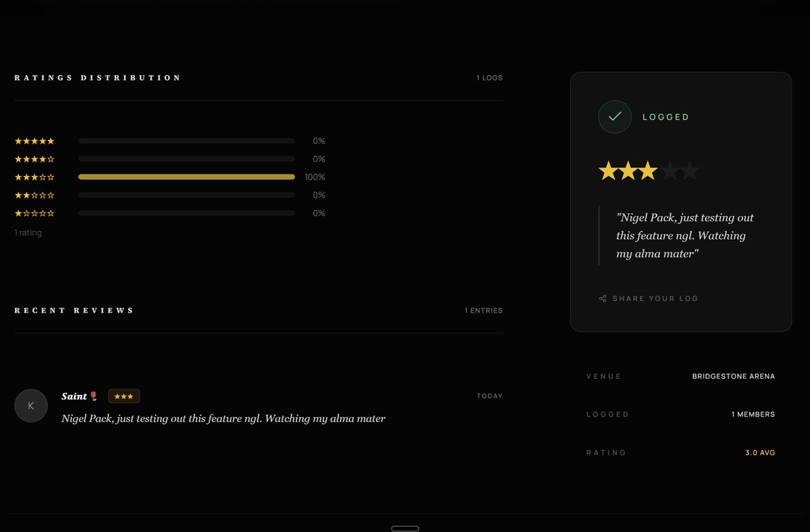Click the Ratings Distribution heading
Viewport: 810px width, 532px height.
coord(97,78)
